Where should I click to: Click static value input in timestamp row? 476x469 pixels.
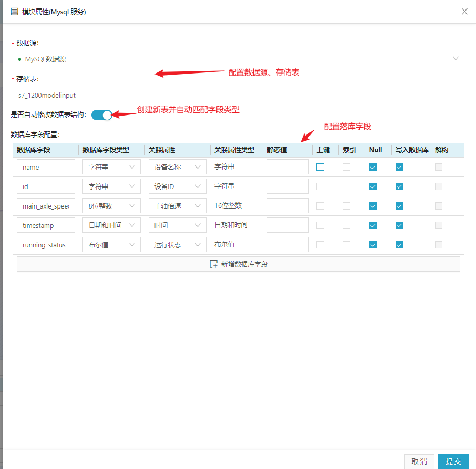(x=288, y=225)
